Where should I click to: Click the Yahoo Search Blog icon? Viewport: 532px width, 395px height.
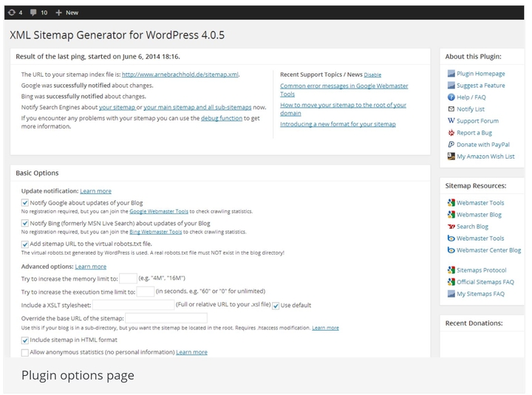pyautogui.click(x=451, y=227)
